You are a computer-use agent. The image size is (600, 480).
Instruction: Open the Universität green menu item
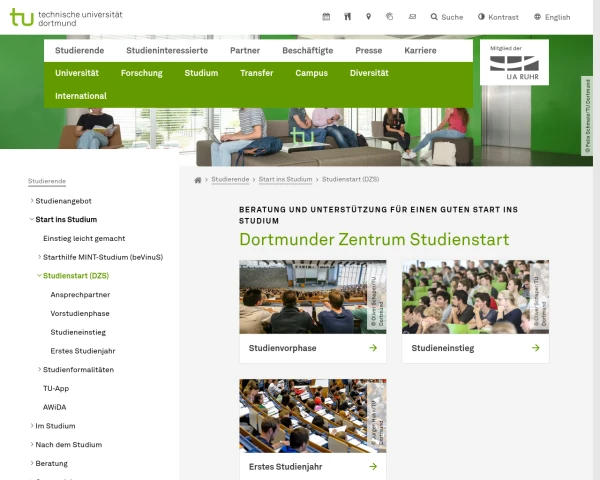pos(77,73)
